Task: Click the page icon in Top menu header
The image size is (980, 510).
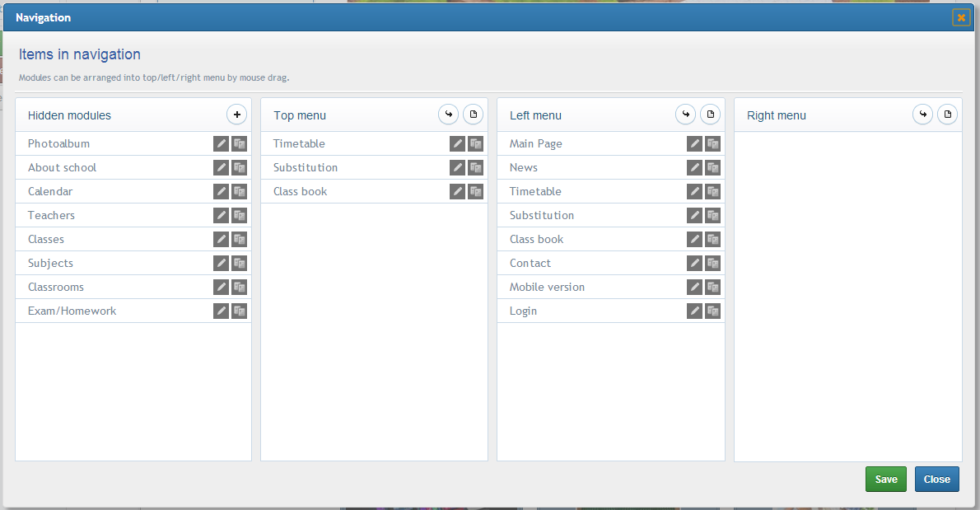Action: [x=473, y=115]
